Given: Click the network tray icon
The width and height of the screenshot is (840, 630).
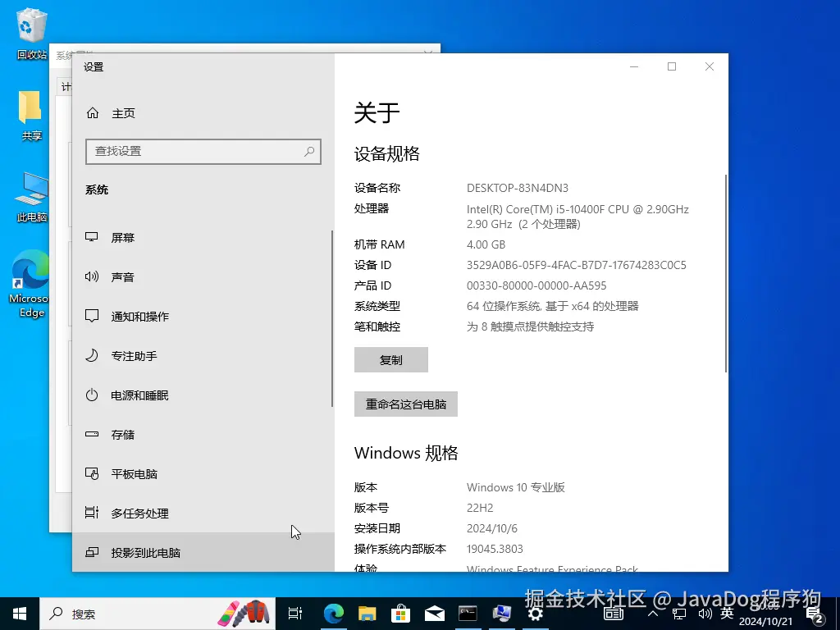Looking at the screenshot, I should 679,614.
